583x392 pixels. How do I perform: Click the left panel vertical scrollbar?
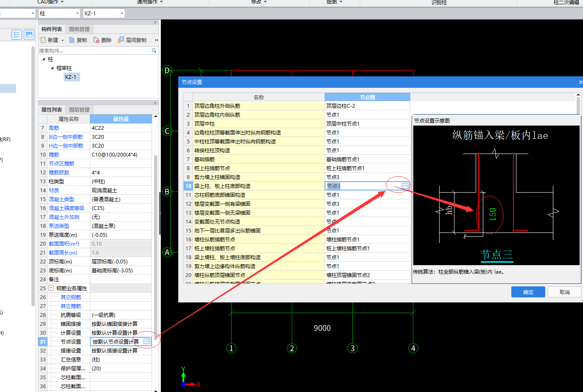coord(33,176)
